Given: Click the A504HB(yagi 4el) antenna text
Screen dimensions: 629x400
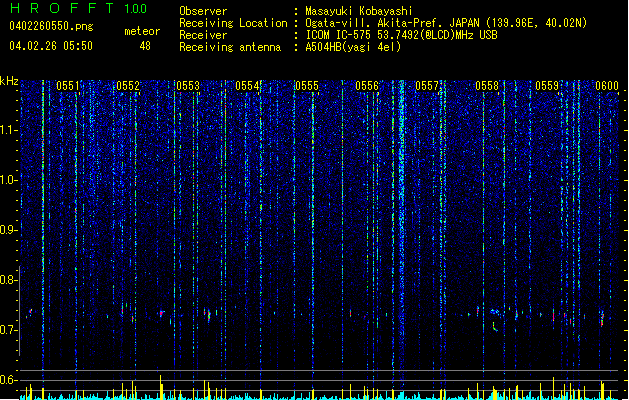Looking at the screenshot, I should pos(353,47).
